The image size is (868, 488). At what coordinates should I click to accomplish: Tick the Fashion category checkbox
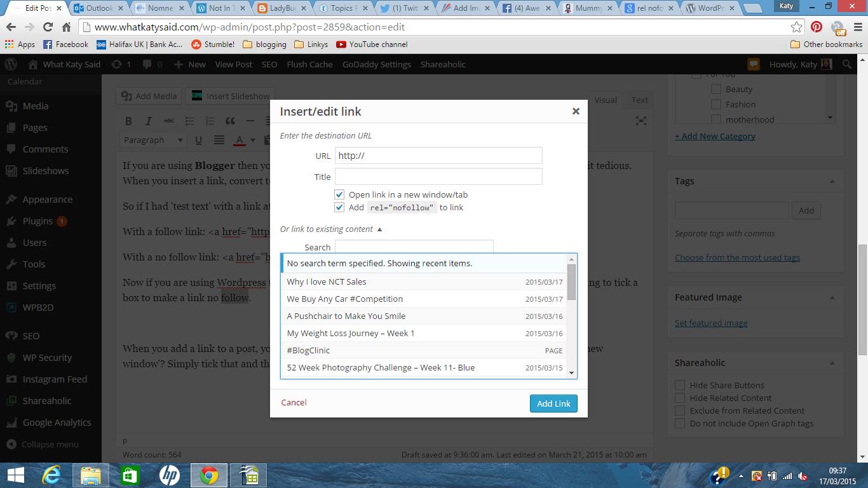(715, 104)
